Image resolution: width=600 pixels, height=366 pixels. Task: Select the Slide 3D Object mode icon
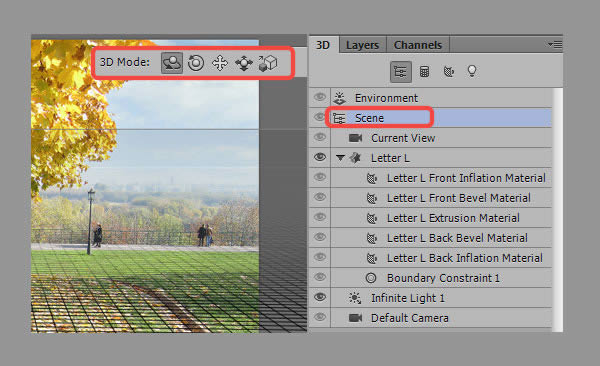tap(244, 63)
